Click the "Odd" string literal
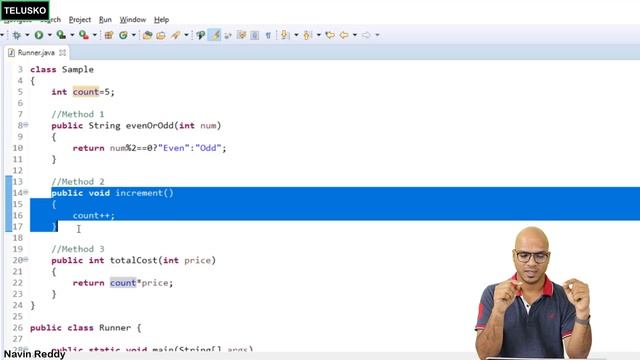 point(208,148)
